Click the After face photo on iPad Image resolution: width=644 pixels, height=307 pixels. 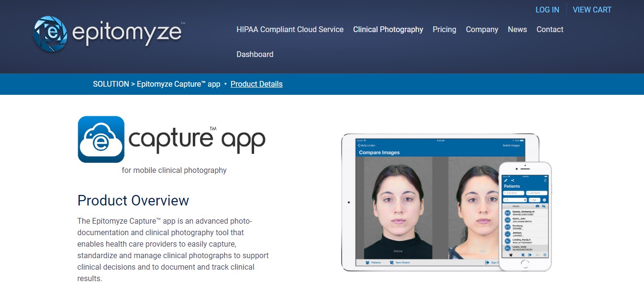(x=474, y=208)
